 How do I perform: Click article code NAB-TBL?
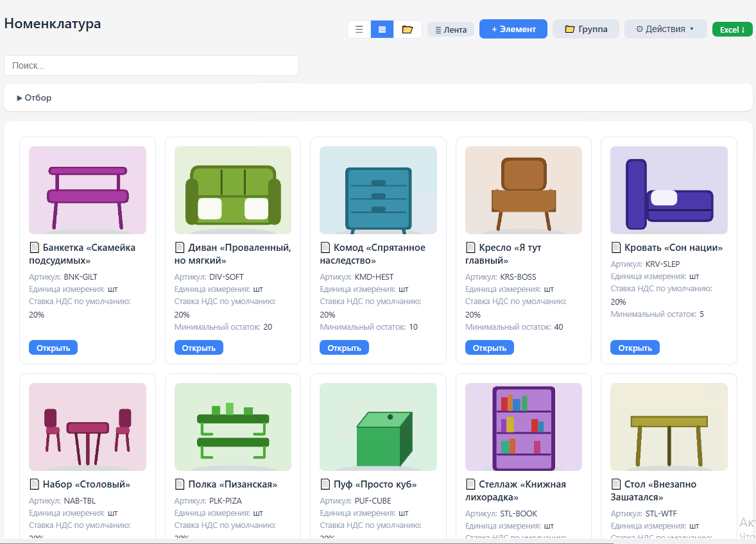80,501
